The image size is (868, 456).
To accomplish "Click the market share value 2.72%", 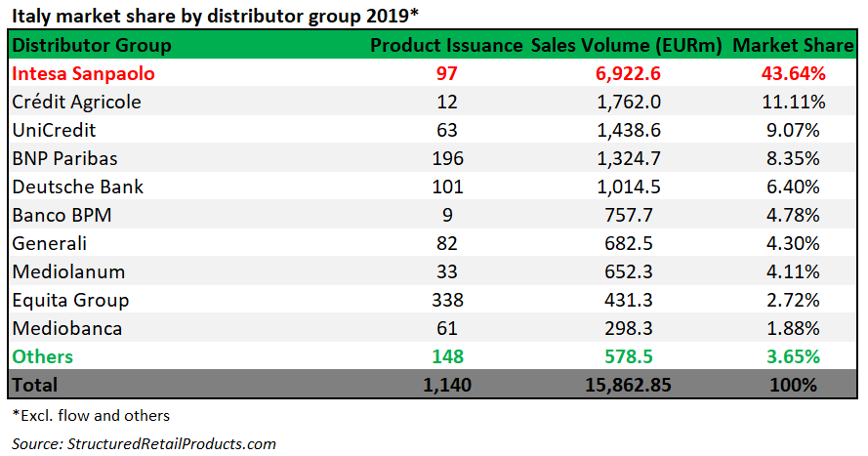I will coord(793,300).
